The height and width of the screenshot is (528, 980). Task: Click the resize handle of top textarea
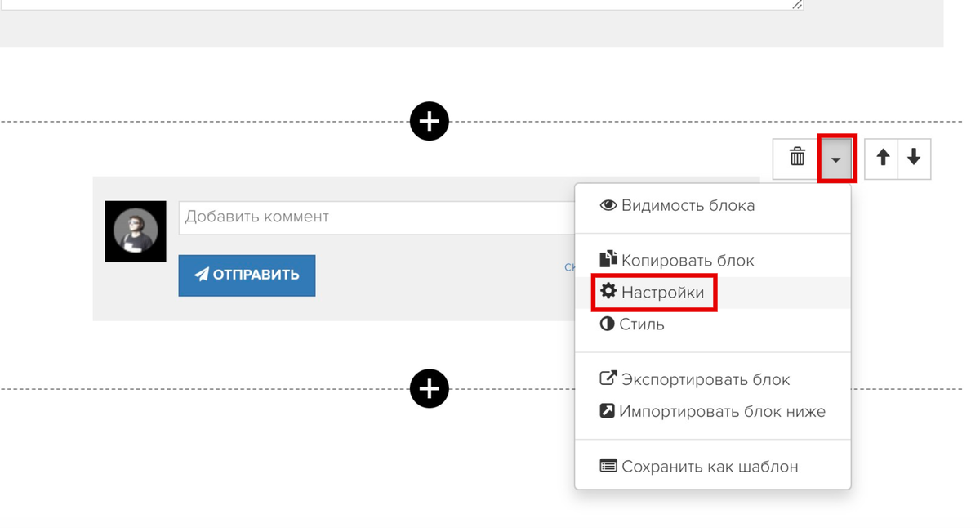(x=797, y=4)
